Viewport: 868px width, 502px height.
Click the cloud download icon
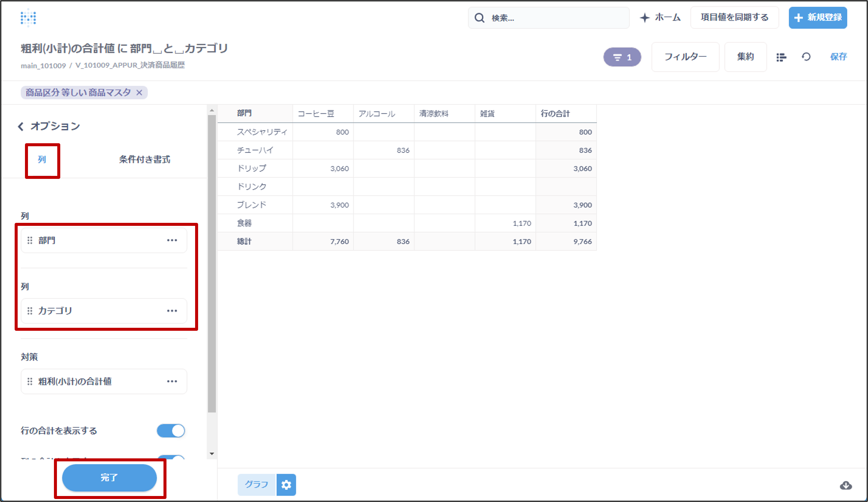point(846,485)
